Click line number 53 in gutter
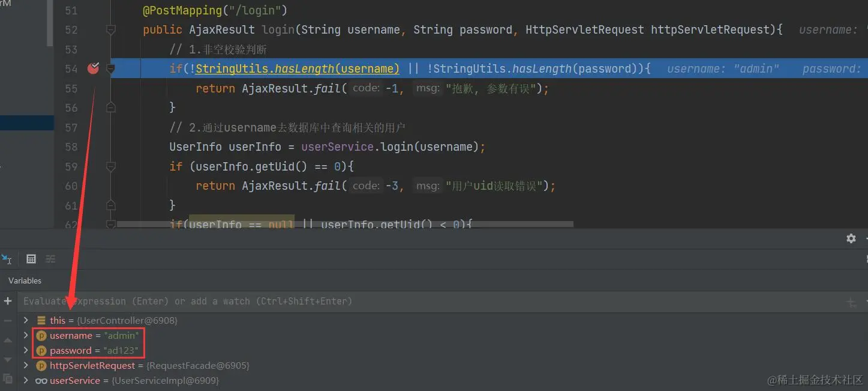The height and width of the screenshot is (391, 868). (x=71, y=49)
